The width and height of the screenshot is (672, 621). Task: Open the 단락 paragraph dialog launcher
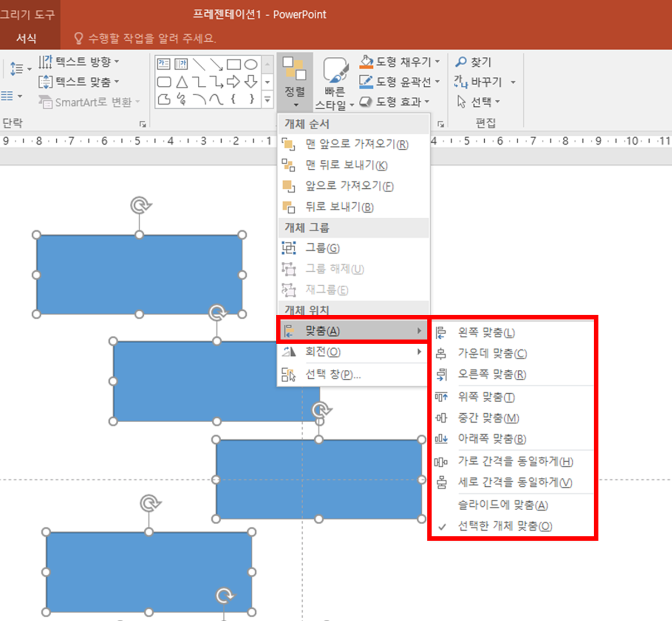coord(143,124)
